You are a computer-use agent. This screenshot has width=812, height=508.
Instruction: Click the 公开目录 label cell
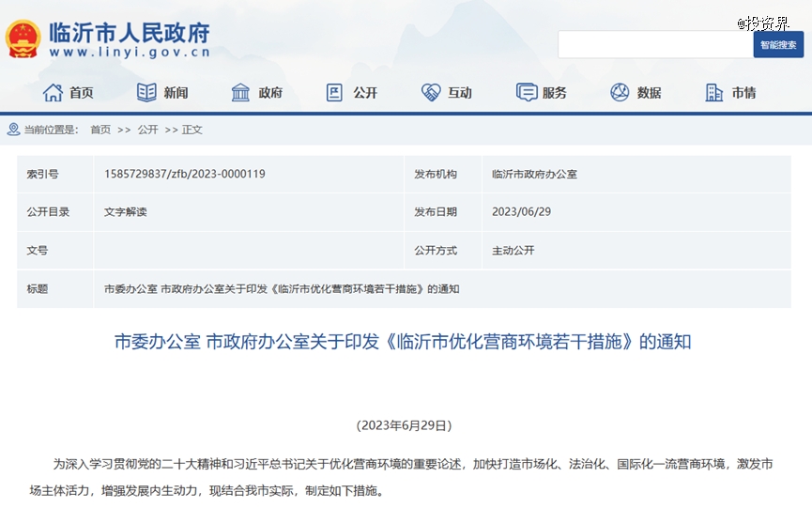point(54,212)
